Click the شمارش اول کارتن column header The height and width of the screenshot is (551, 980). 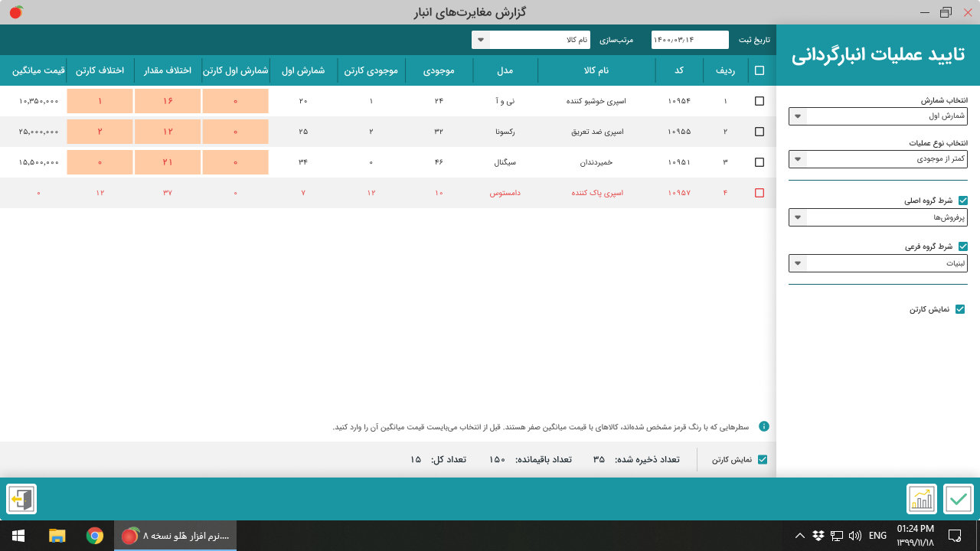tap(236, 70)
